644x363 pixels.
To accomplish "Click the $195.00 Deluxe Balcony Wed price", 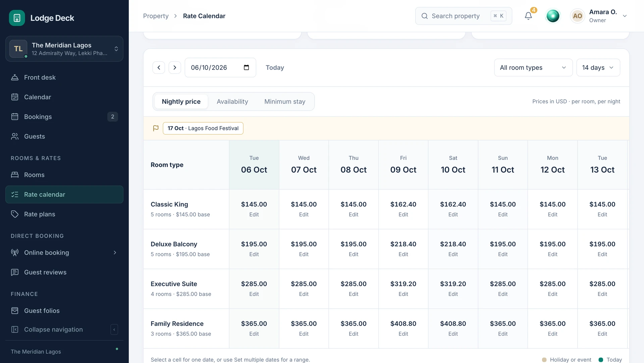I will tap(304, 244).
